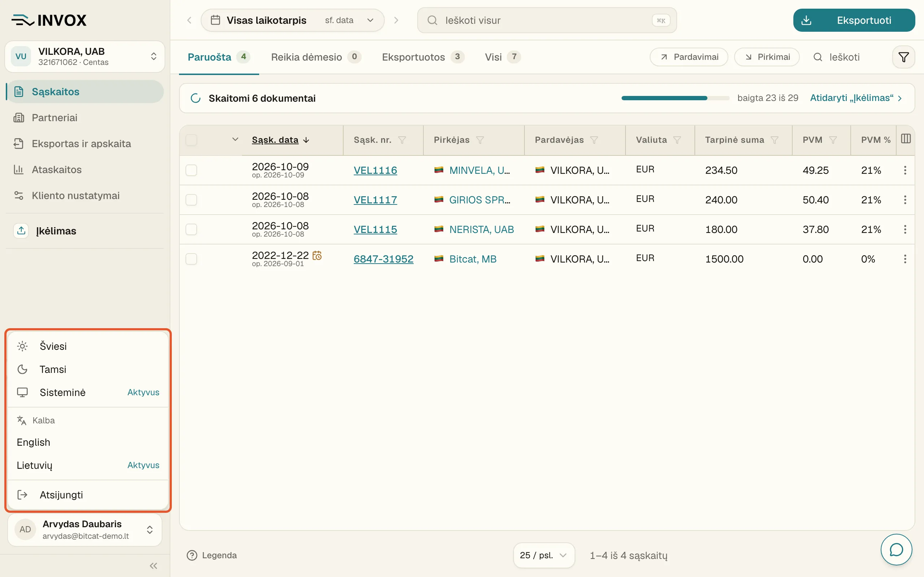Click the three-dot menu for VEL1116 row

click(905, 170)
